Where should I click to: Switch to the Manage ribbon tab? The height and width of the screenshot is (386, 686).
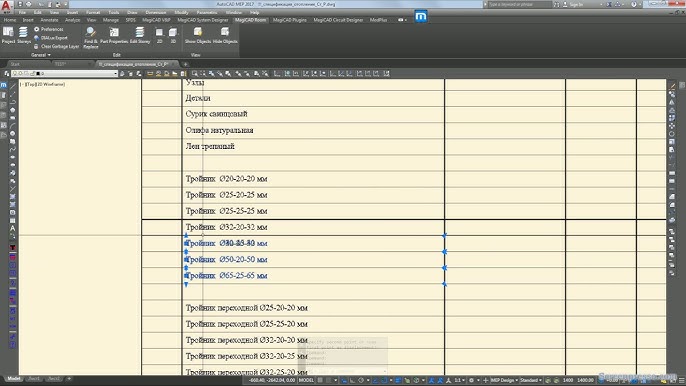coord(111,20)
